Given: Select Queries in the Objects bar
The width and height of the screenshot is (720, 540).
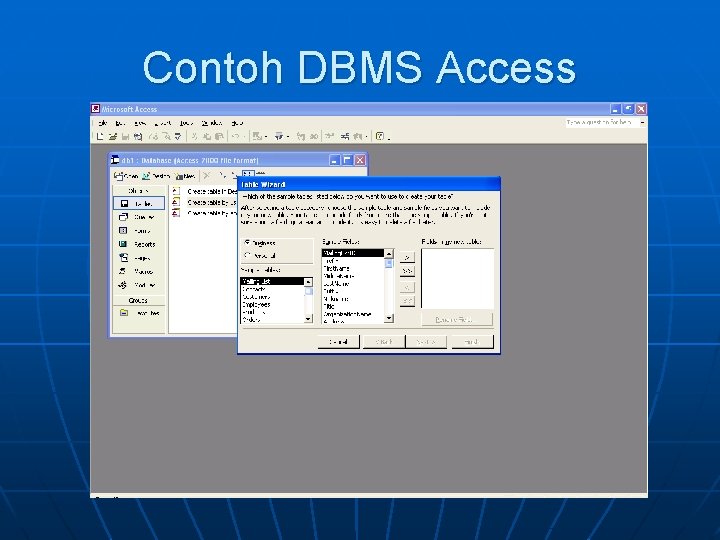Looking at the screenshot, I should click(139, 217).
